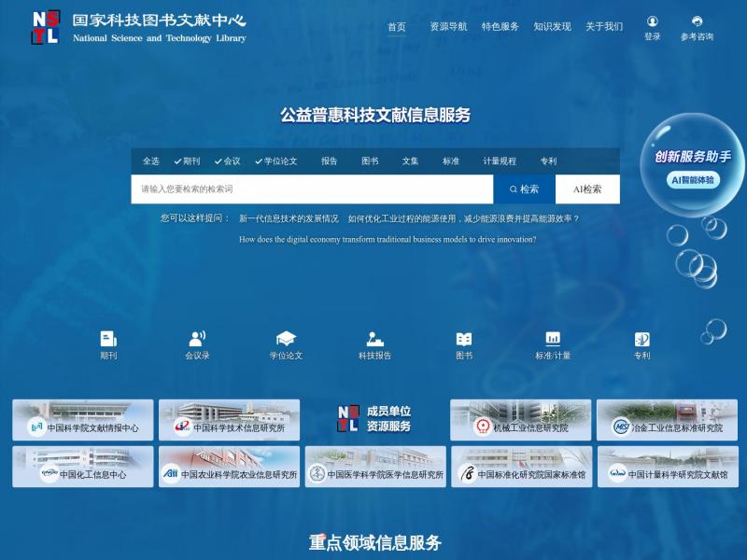Screen dimensions: 747x560
Task: Open the 中国农业科学院农业信息研究所 card
Action: click(229, 467)
